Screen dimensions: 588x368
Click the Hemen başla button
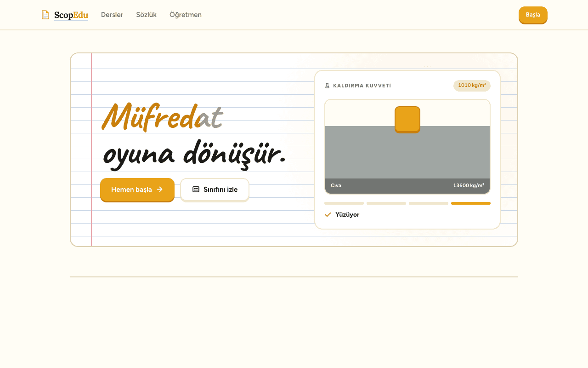(x=137, y=190)
